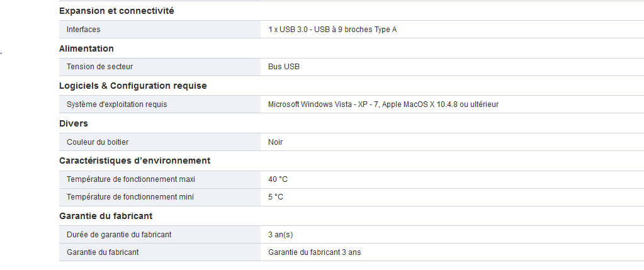Select the 'Température de fonctionnement mini' label
The width and height of the screenshot is (644, 270).
click(x=130, y=197)
